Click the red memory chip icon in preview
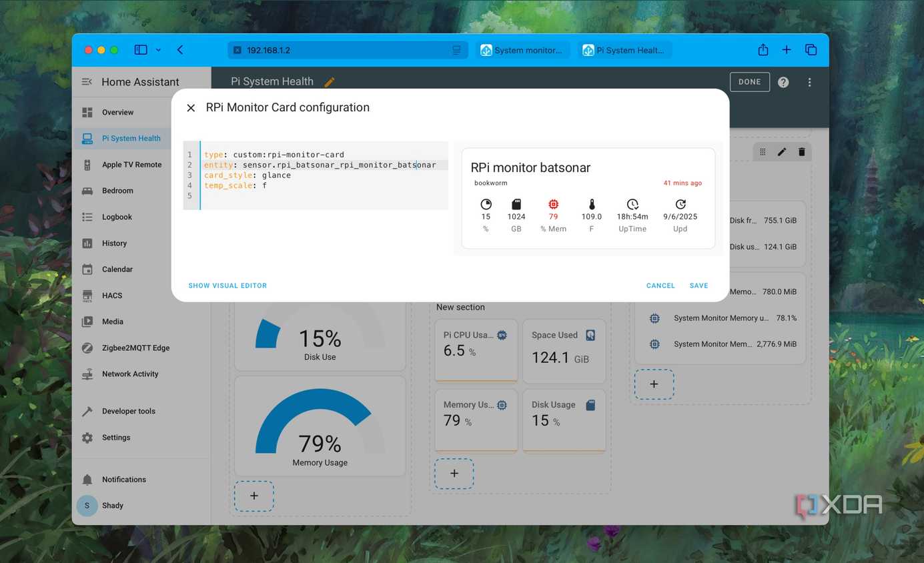The height and width of the screenshot is (563, 924). click(x=553, y=204)
